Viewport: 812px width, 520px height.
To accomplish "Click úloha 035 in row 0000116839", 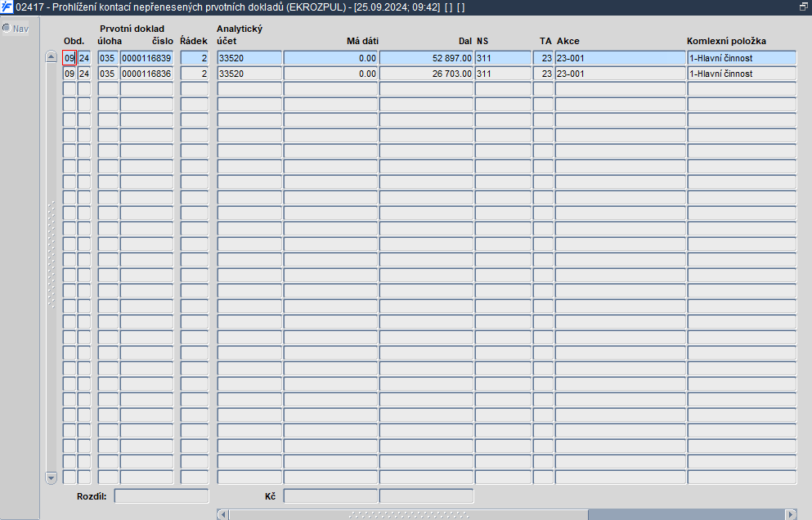I will click(x=108, y=58).
